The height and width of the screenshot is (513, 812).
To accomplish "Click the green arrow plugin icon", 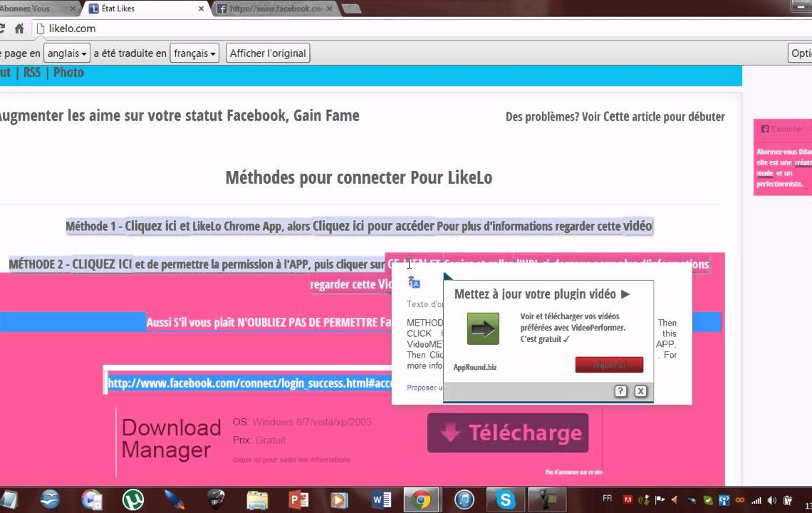I will 483,328.
